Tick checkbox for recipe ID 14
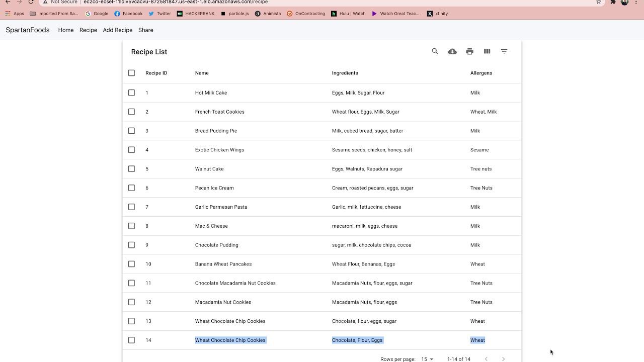 coord(131,340)
